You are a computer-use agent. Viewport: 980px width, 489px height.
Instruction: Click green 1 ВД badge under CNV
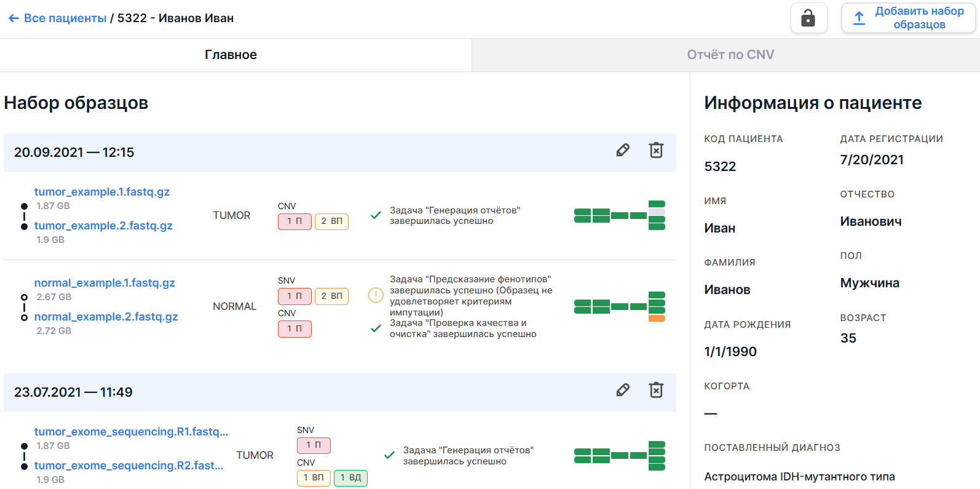tap(350, 478)
